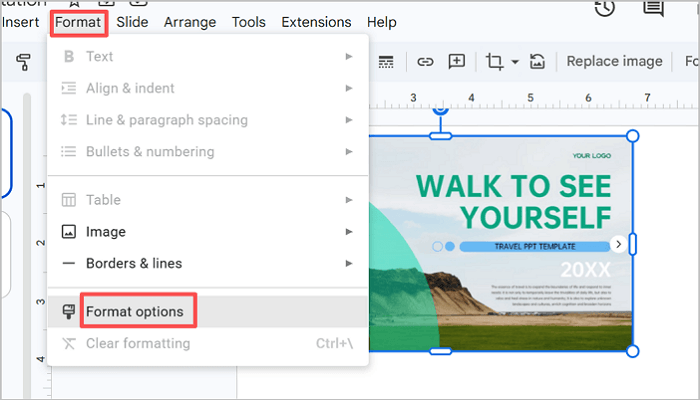The width and height of the screenshot is (700, 400).
Task: Click the add comment icon
Action: click(457, 62)
